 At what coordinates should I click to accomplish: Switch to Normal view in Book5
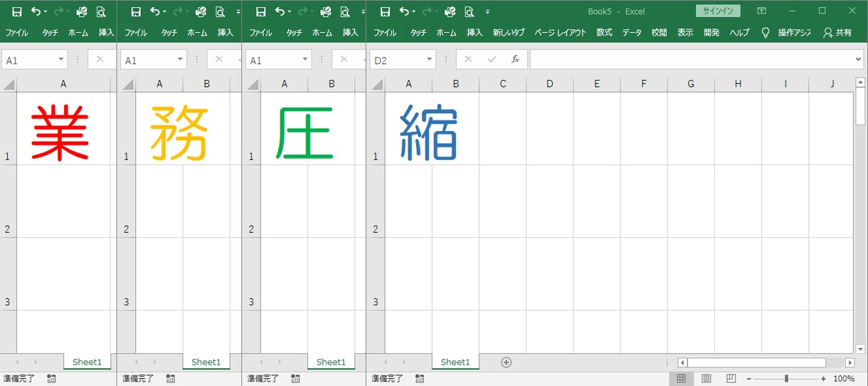click(682, 379)
